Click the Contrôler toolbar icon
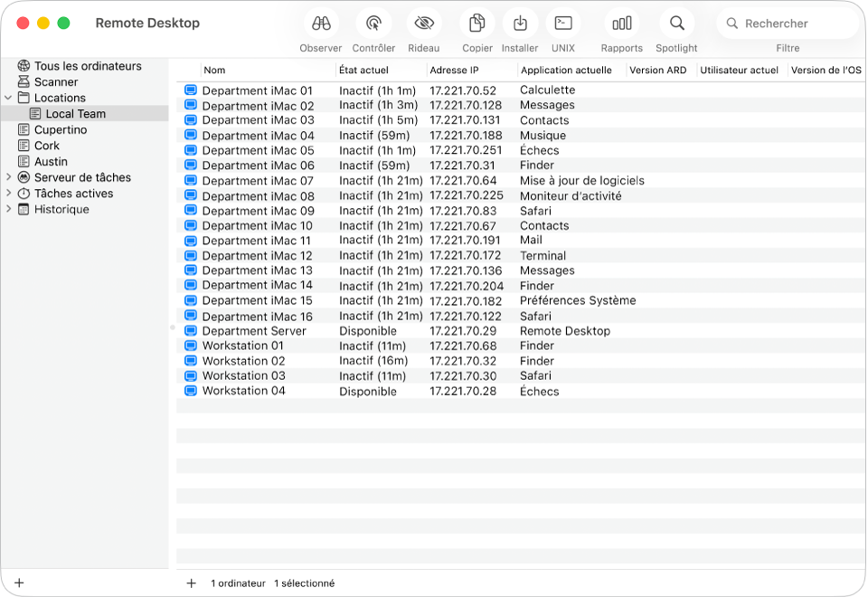The width and height of the screenshot is (868, 597). [373, 24]
